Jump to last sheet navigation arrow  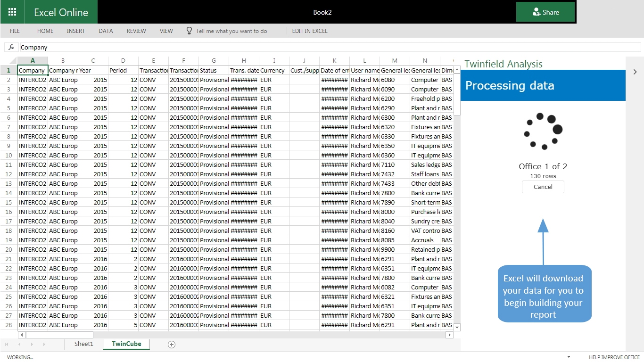45,345
